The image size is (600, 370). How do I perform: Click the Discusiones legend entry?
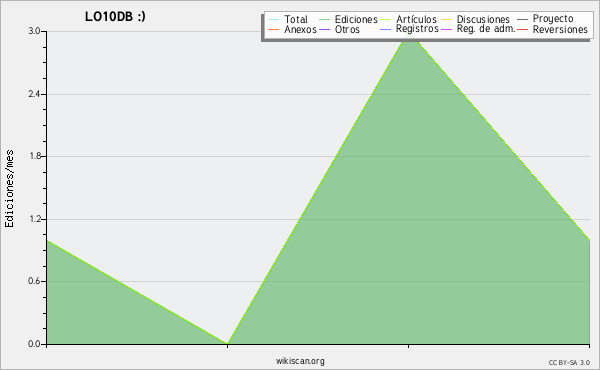476,19
